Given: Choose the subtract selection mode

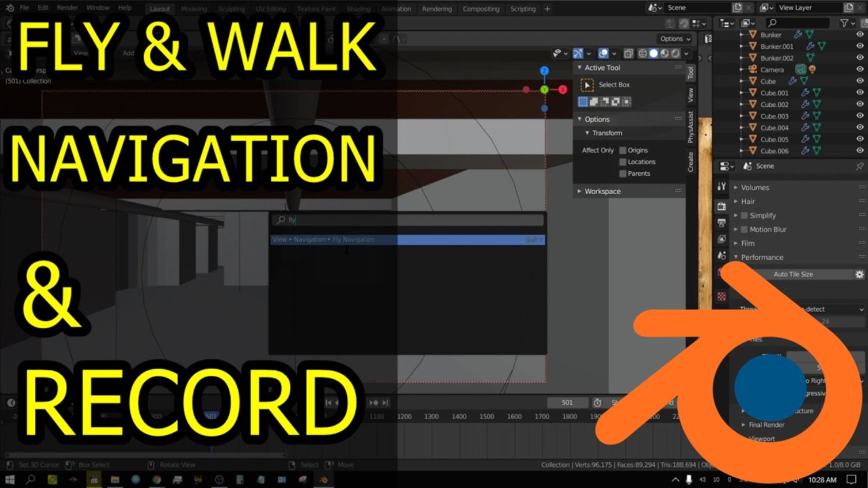Looking at the screenshot, I should coord(604,102).
